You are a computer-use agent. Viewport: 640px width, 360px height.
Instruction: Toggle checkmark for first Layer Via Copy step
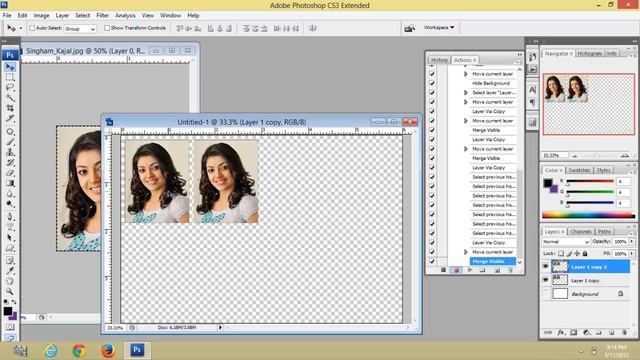click(432, 111)
